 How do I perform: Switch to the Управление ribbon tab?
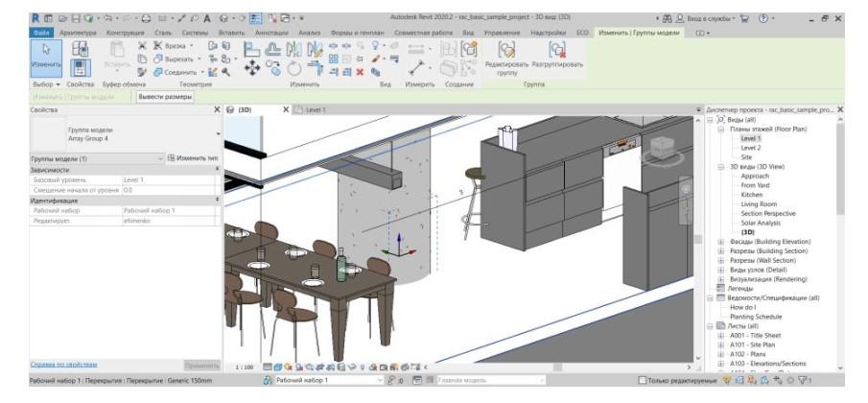[x=502, y=33]
